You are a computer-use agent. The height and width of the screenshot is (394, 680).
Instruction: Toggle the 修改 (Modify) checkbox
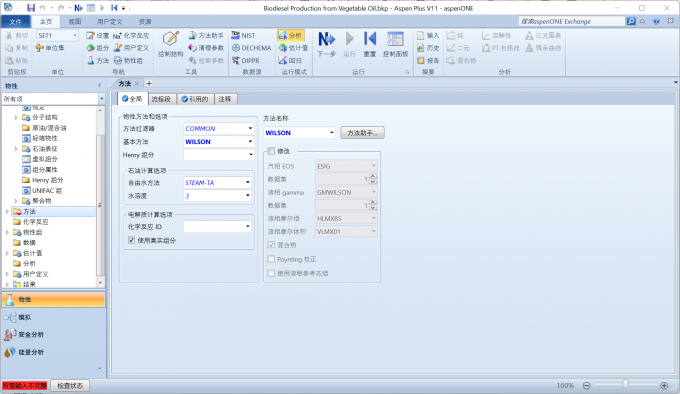point(271,151)
